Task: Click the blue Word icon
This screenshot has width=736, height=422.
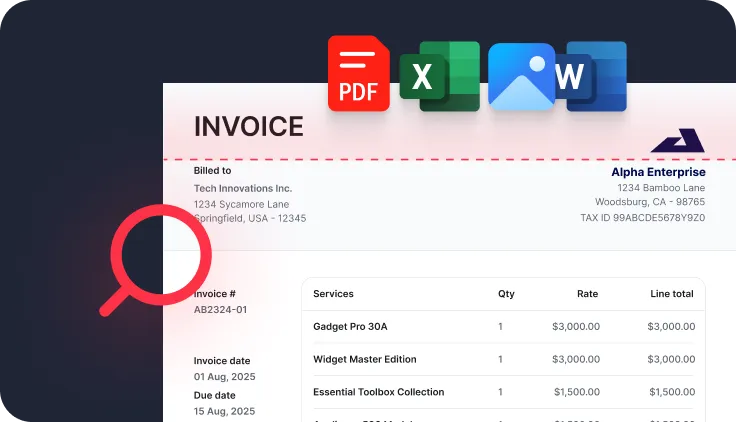Action: (591, 77)
